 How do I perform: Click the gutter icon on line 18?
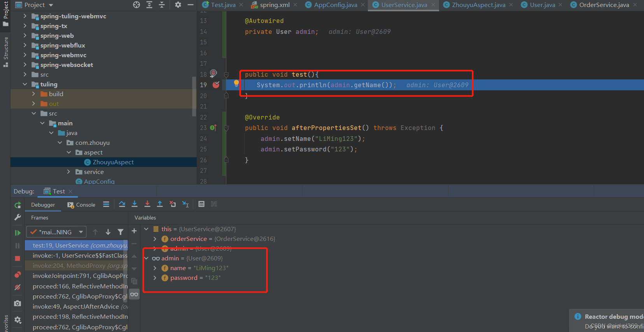point(213,73)
